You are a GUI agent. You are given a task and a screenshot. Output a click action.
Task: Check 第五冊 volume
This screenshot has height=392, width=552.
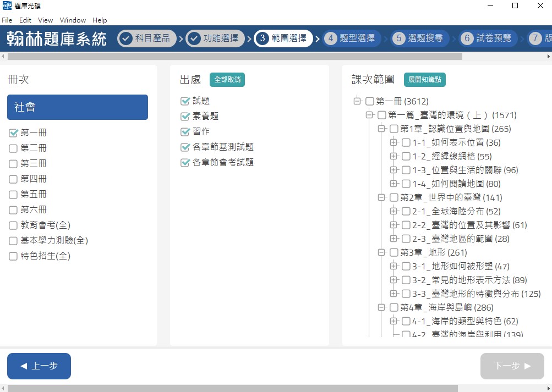click(x=13, y=195)
